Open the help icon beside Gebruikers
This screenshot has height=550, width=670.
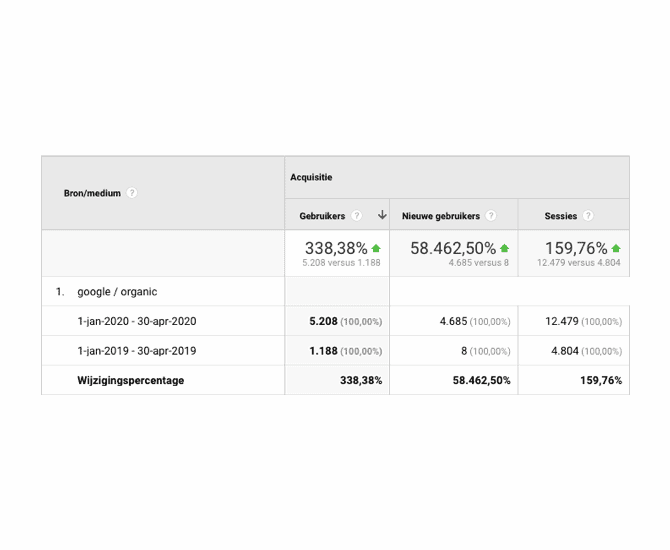[356, 216]
